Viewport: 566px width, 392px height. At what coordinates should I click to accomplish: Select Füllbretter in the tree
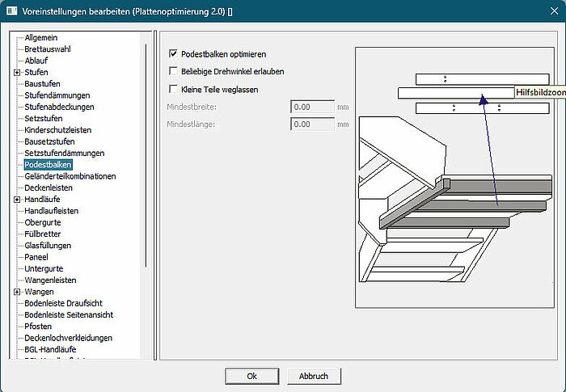pos(43,234)
